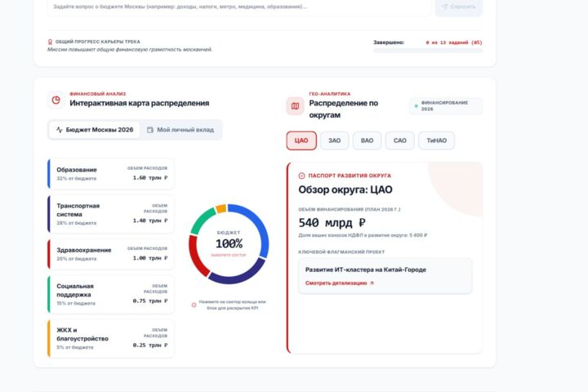Click the 1.00 трлн ₽ Здравоохранение value
The image size is (588, 392).
(150, 258)
